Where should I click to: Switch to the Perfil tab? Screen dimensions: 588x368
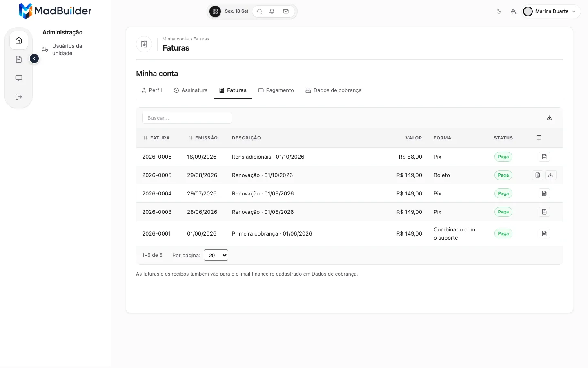151,90
